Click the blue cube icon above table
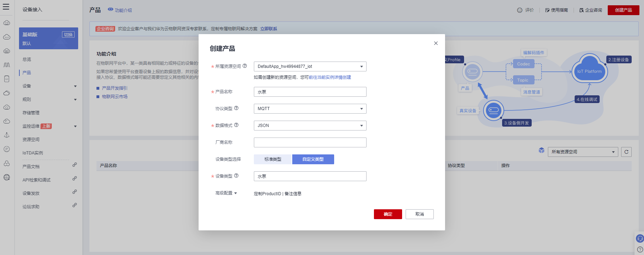Screen dimensions: 644x255 (x=542, y=151)
